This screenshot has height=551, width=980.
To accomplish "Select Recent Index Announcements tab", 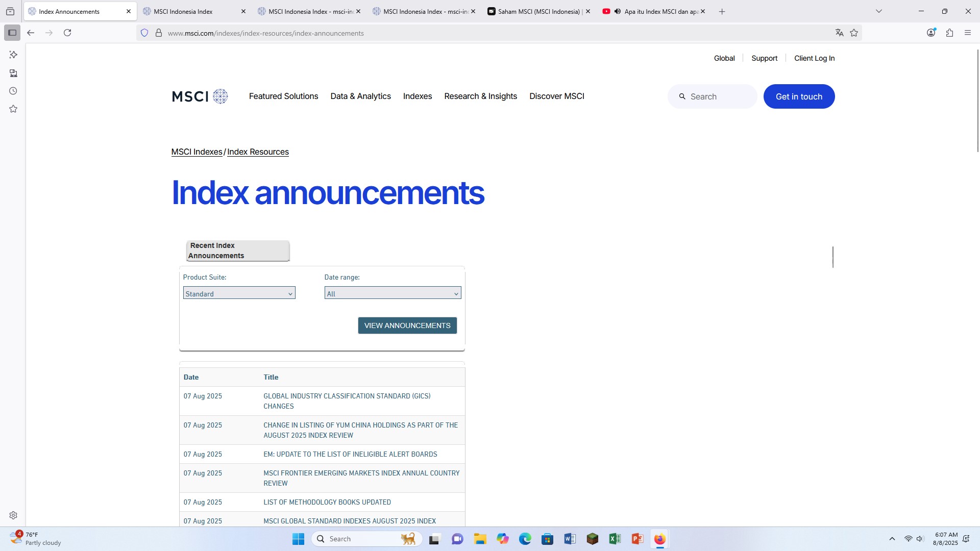I will coord(238,251).
